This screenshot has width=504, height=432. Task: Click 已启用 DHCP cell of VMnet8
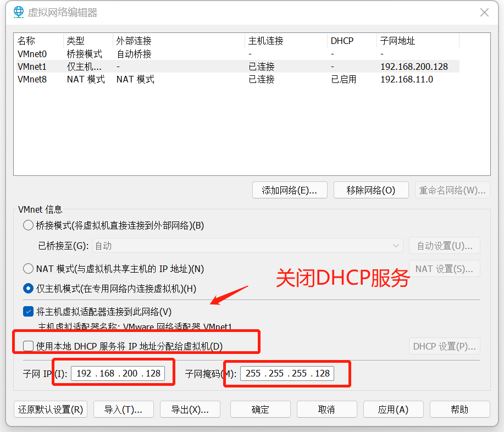[344, 79]
